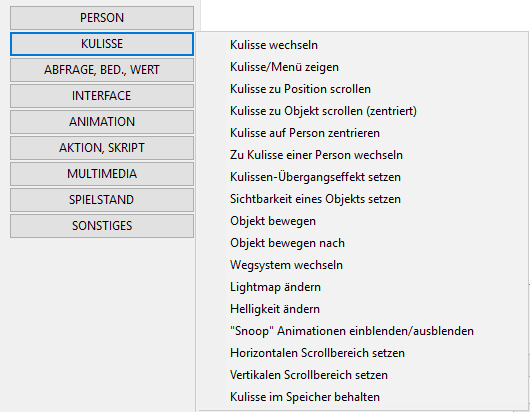Image resolution: width=530 pixels, height=412 pixels.
Task: Select Lightmap ändern entry
Action: pos(362,287)
